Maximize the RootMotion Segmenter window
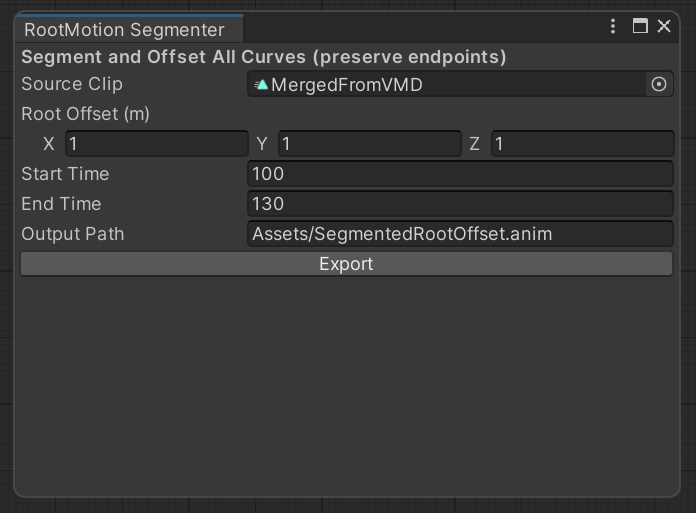This screenshot has height=513, width=696. pos(640,27)
